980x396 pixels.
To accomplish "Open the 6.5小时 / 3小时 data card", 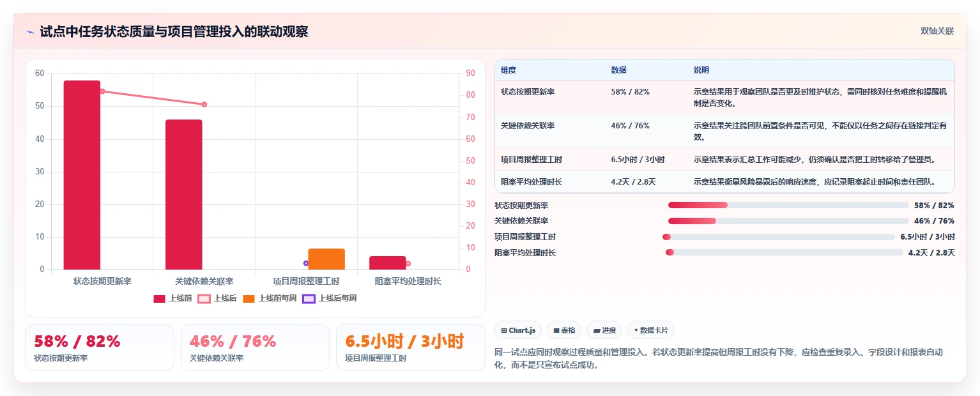I will 411,347.
